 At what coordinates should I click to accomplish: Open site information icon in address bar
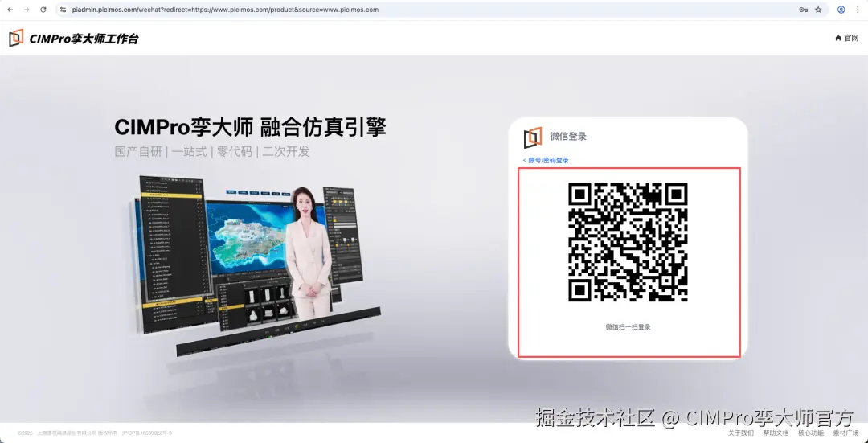63,10
